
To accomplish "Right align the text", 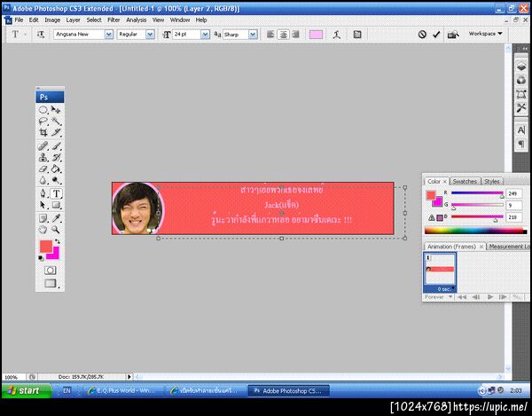I will pos(295,35).
